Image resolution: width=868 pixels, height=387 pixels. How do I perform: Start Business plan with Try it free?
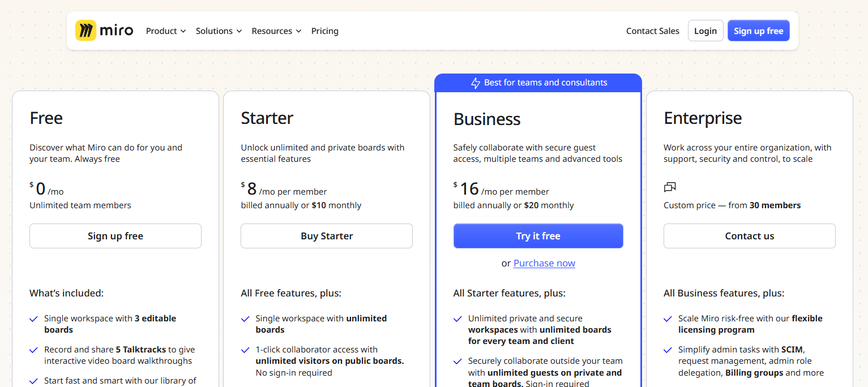(538, 236)
